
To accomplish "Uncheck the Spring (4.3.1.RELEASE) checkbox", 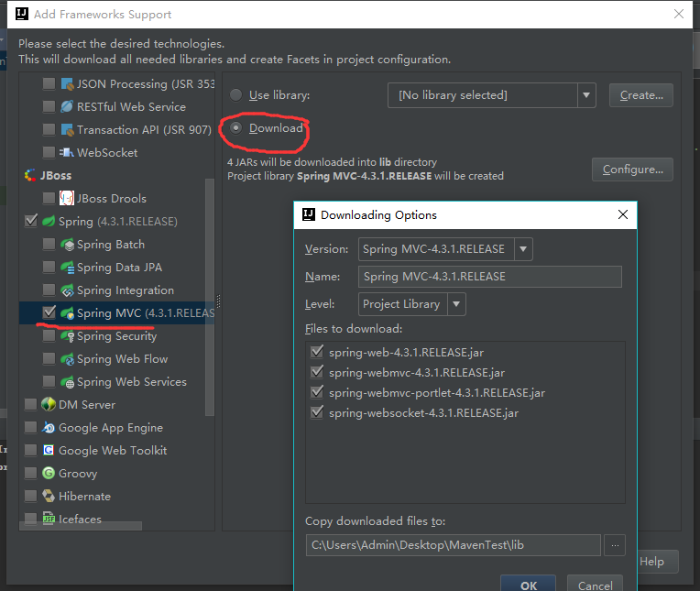I will point(31,221).
